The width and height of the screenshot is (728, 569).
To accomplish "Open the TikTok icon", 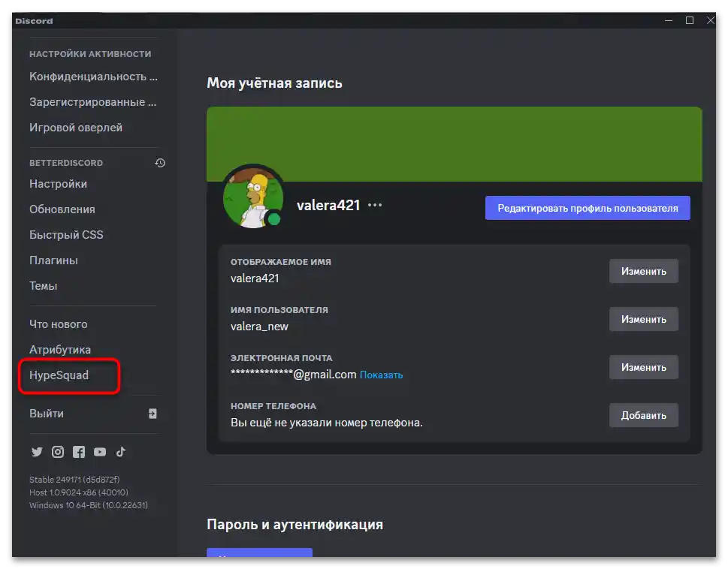I will click(x=121, y=452).
